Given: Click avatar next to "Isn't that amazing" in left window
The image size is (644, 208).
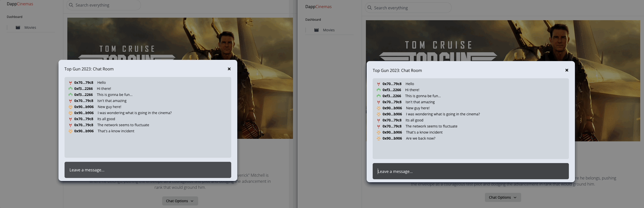Looking at the screenshot, I should pyautogui.click(x=70, y=101).
